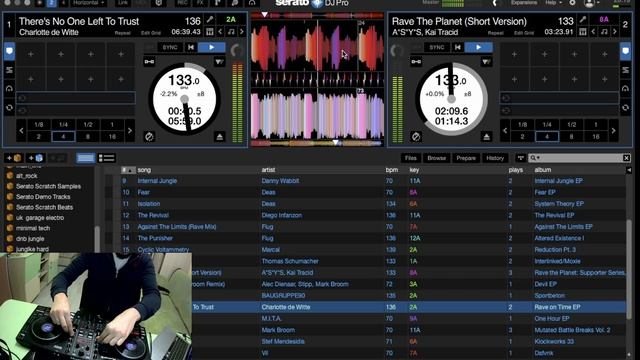This screenshot has height=360, width=640.
Task: Adjust deck 1 gain knob
Action: (236, 51)
